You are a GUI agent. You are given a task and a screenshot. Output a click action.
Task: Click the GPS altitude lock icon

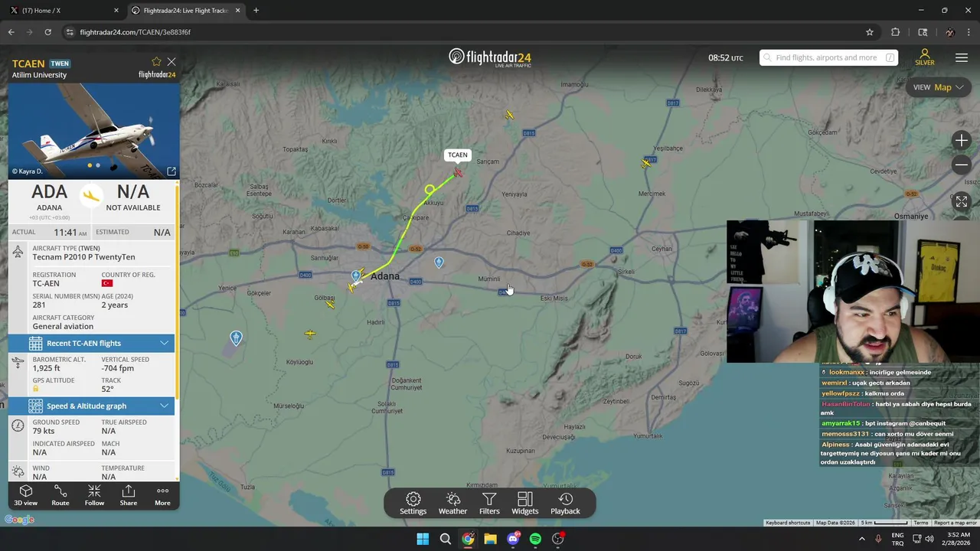(x=35, y=389)
